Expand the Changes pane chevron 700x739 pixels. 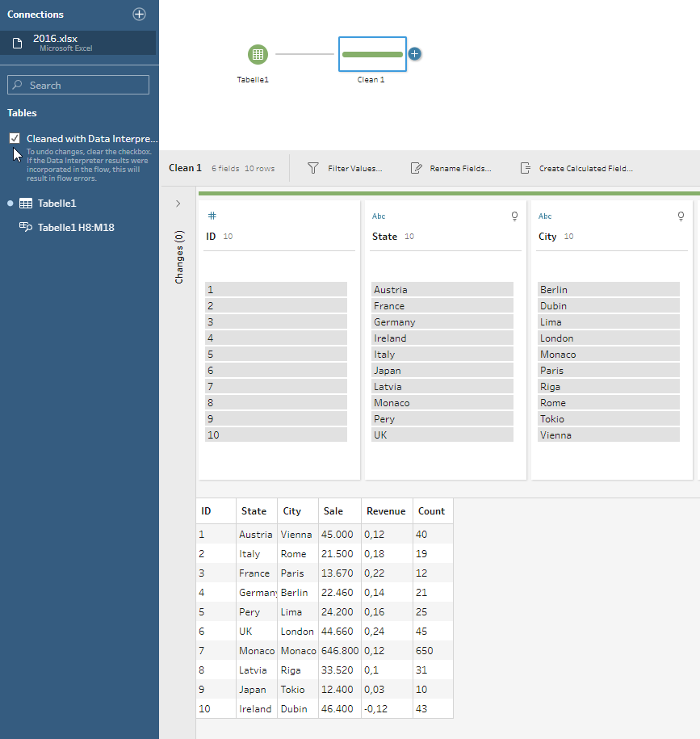click(178, 204)
